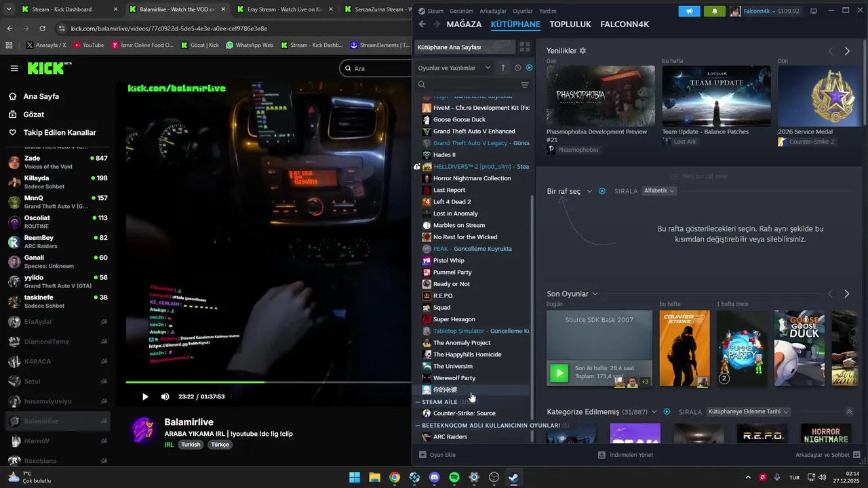The height and width of the screenshot is (488, 868).
Task: Open Steam notifications bell
Action: coord(714,12)
